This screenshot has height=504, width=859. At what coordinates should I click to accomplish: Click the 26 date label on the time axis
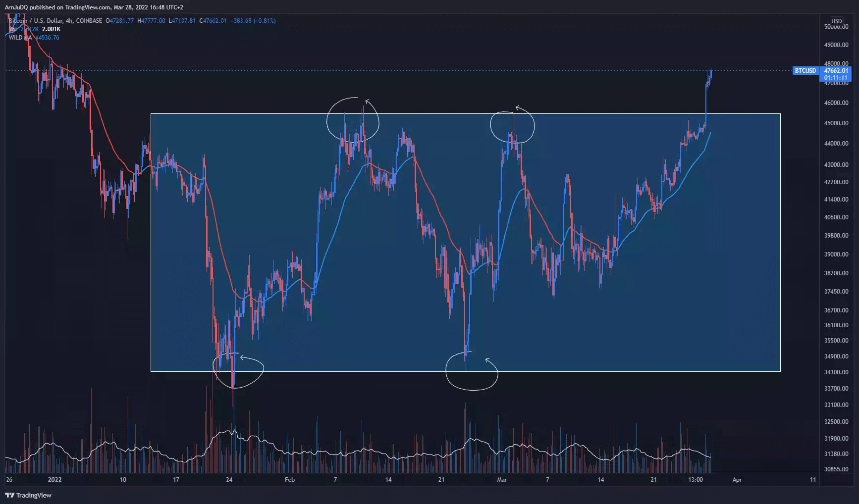pos(9,480)
